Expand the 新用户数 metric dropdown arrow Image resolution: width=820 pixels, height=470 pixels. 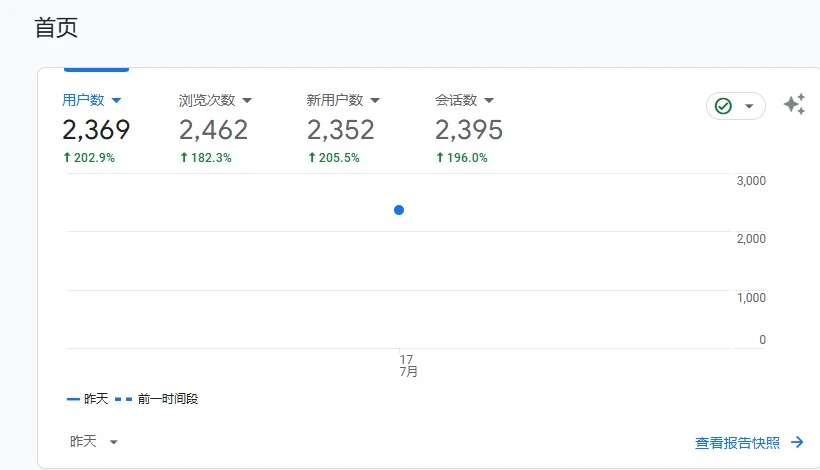(x=375, y=100)
